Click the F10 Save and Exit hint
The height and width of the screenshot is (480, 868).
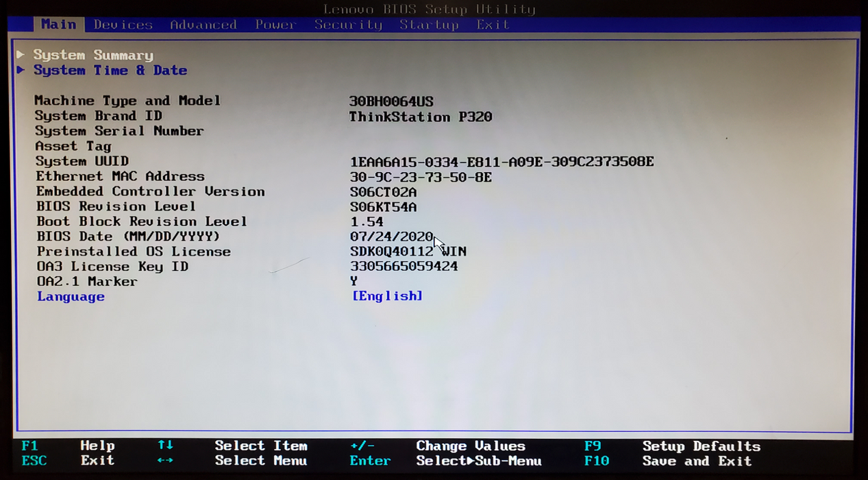click(668, 461)
